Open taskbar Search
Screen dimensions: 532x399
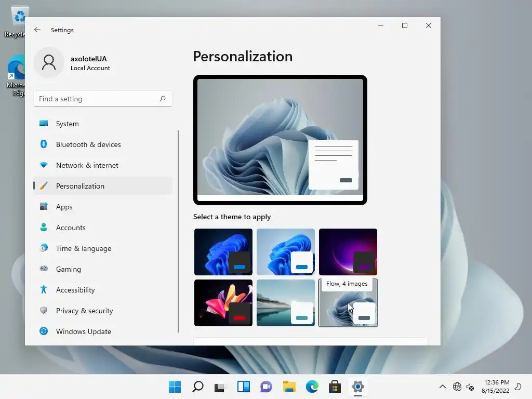[x=198, y=387]
